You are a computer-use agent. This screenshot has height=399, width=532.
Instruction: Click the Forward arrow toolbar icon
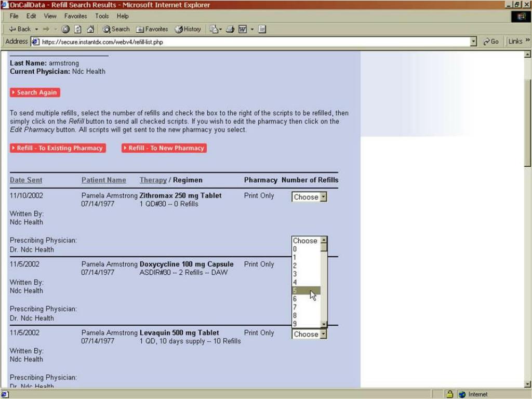[x=46, y=29]
